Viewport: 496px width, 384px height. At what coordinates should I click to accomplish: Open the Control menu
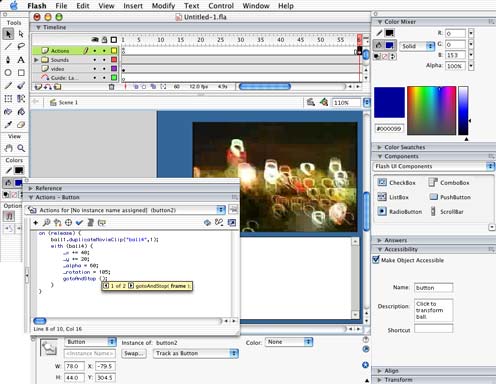221,6
